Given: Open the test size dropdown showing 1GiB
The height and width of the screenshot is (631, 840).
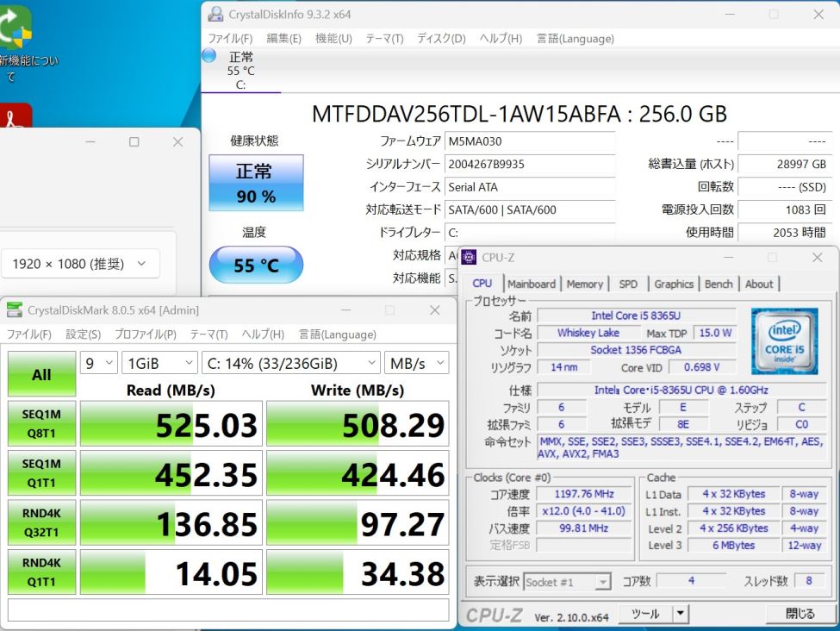Looking at the screenshot, I should (159, 363).
